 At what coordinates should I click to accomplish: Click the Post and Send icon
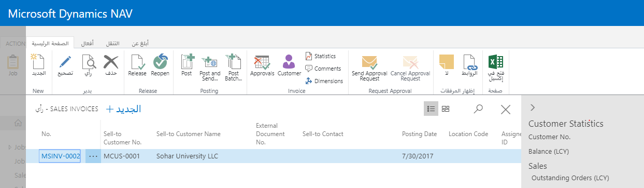[210, 68]
